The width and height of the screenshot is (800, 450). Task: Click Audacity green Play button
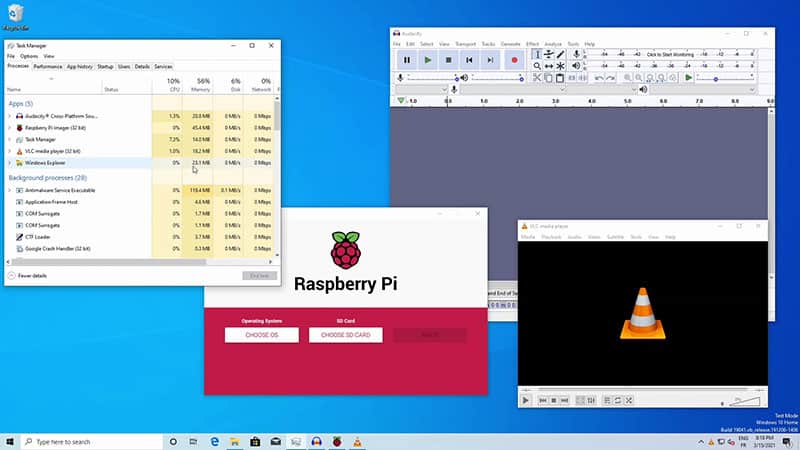pos(428,60)
